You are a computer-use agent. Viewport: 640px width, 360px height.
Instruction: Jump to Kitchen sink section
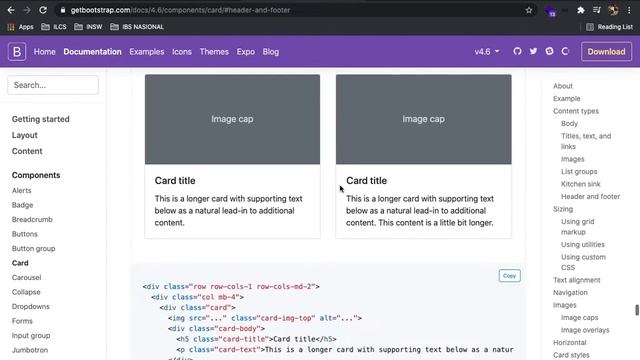click(x=581, y=184)
